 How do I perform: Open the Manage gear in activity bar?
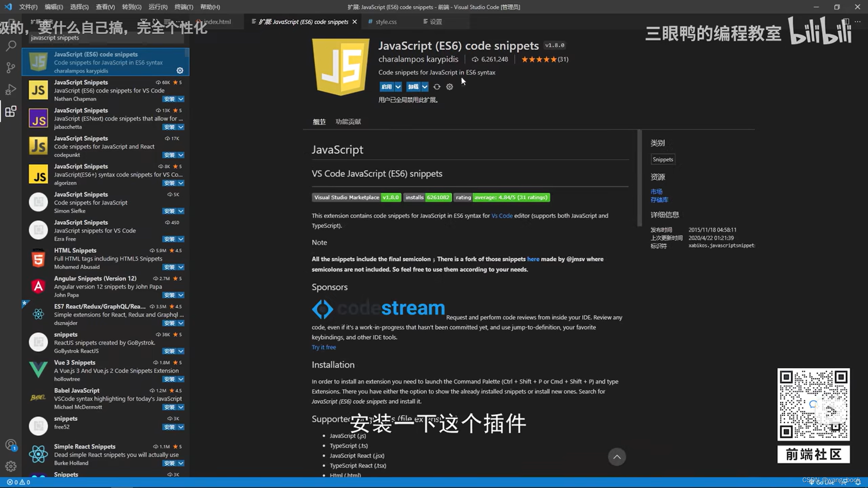pos(11,466)
